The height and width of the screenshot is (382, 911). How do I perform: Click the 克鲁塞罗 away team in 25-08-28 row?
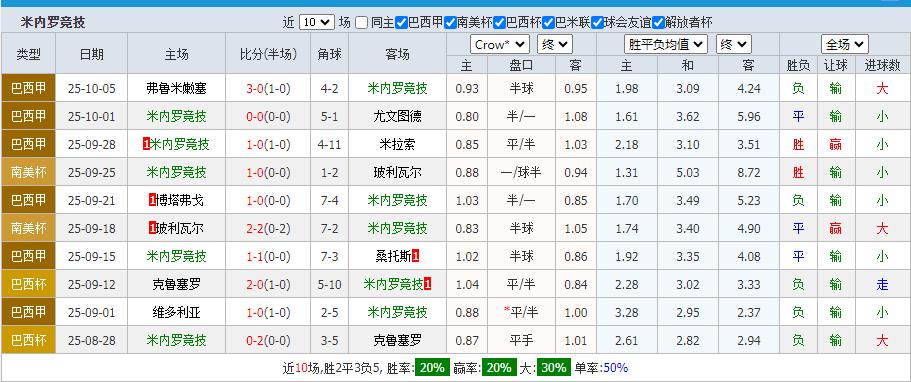click(397, 340)
